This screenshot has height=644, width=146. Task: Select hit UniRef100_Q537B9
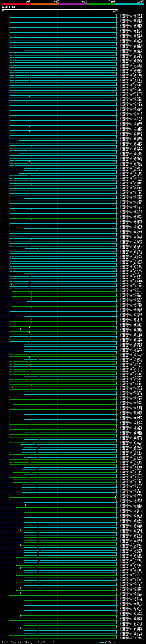pos(131,100)
